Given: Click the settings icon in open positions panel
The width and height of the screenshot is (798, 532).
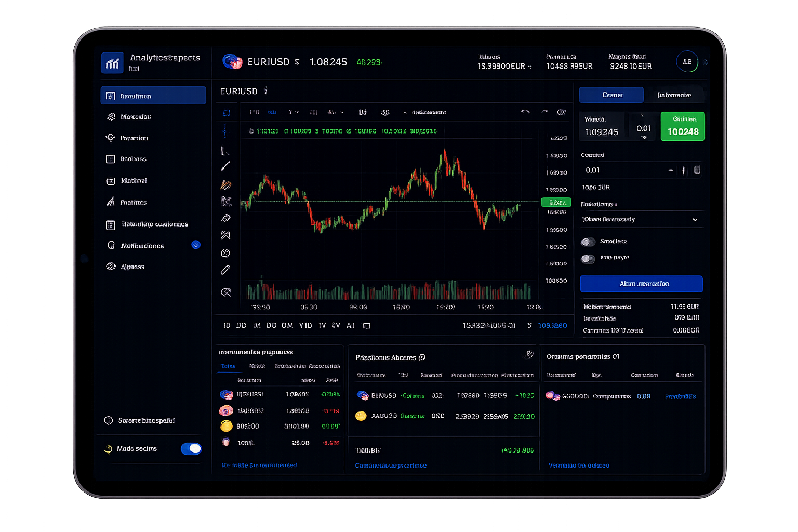Looking at the screenshot, I should tap(529, 354).
